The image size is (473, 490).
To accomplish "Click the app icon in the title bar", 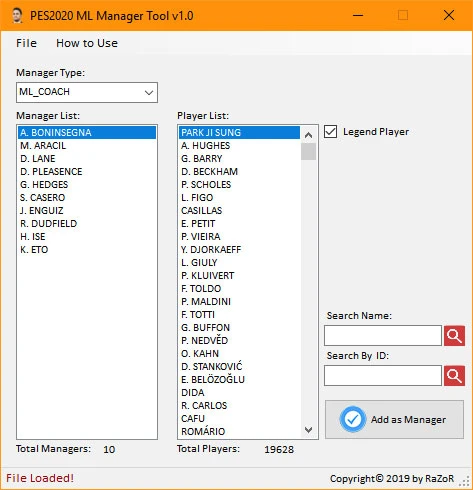I will [17, 16].
